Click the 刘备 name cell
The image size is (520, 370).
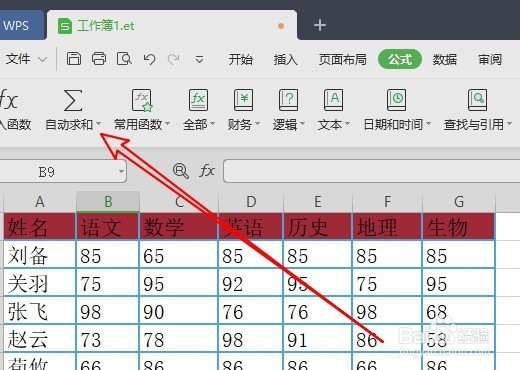tap(40, 255)
